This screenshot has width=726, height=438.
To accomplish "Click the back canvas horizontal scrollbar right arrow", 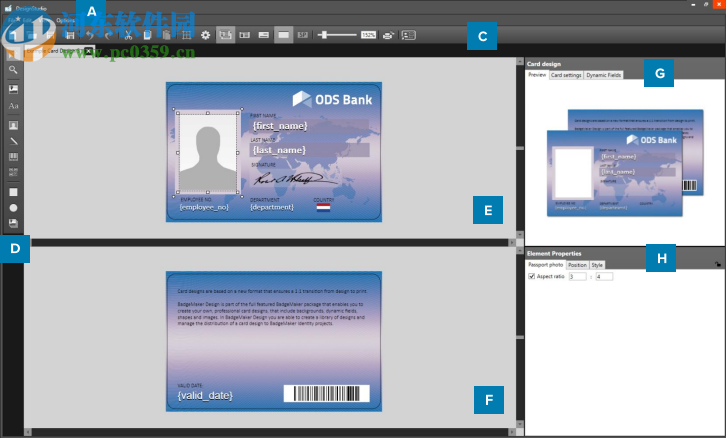I will (x=512, y=432).
